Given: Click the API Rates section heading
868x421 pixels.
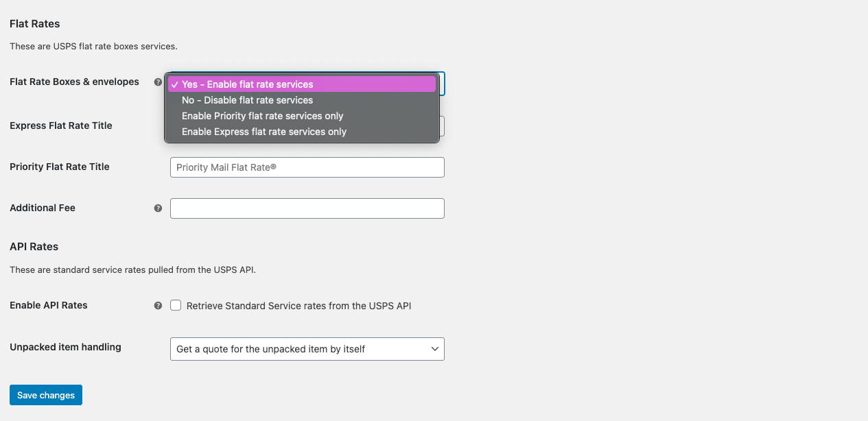Looking at the screenshot, I should point(34,247).
